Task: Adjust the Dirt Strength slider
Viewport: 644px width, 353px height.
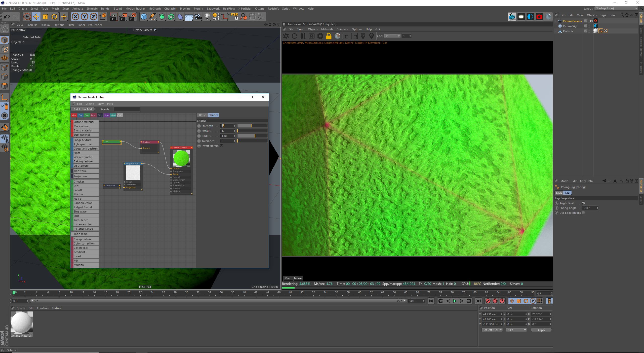Action: [x=252, y=126]
